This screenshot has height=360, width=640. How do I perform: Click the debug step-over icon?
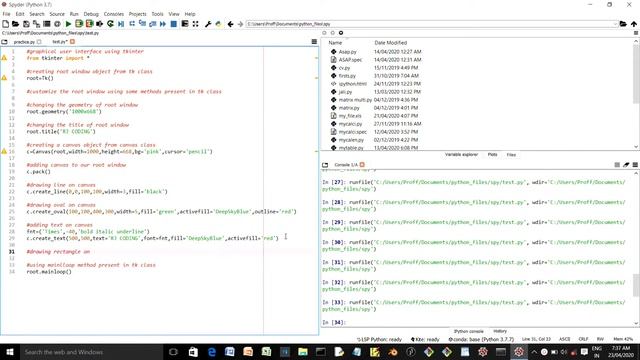pyautogui.click(x=132, y=24)
